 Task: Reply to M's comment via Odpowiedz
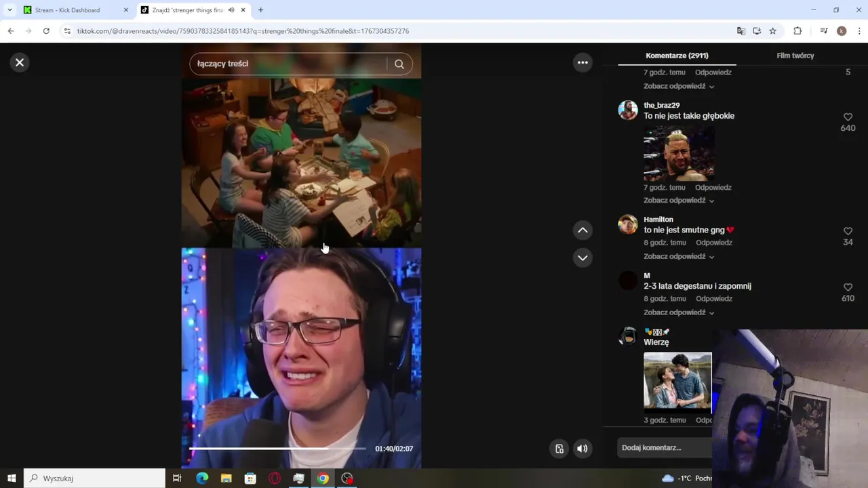713,299
